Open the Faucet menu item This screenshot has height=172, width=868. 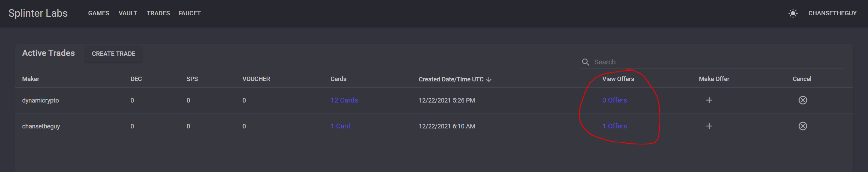[x=189, y=13]
